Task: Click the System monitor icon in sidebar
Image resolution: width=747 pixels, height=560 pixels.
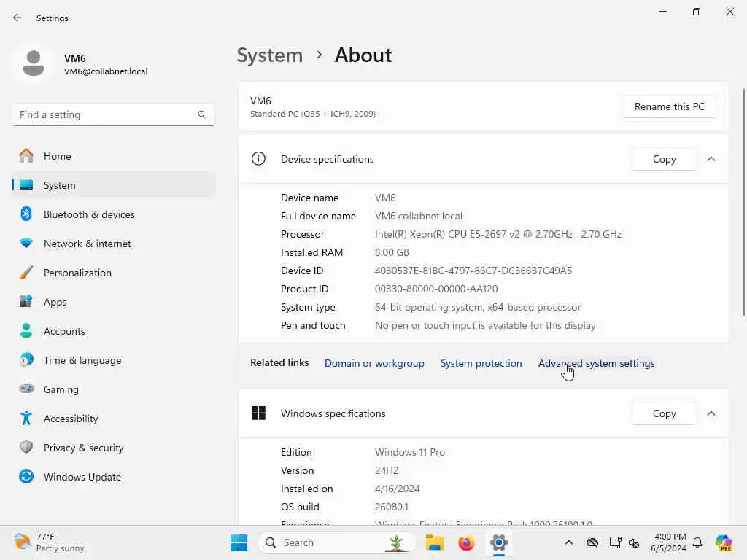Action: [x=26, y=184]
